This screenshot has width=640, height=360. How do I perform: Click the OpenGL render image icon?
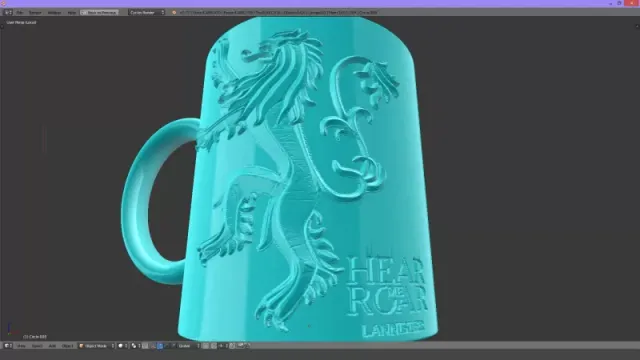click(241, 346)
